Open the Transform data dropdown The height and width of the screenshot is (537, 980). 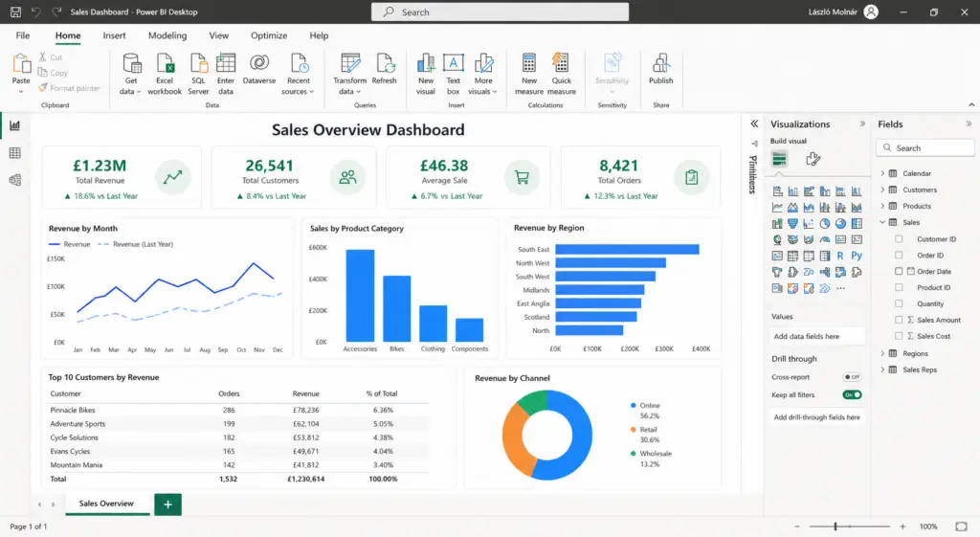[349, 74]
